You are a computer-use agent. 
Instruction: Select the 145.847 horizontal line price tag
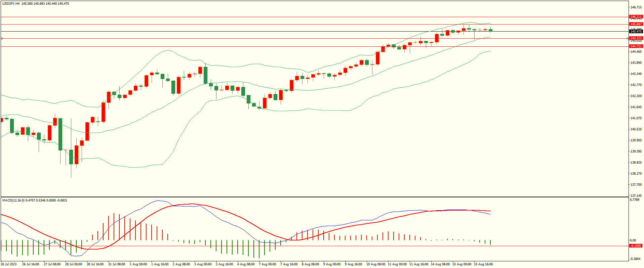pos(636,24)
